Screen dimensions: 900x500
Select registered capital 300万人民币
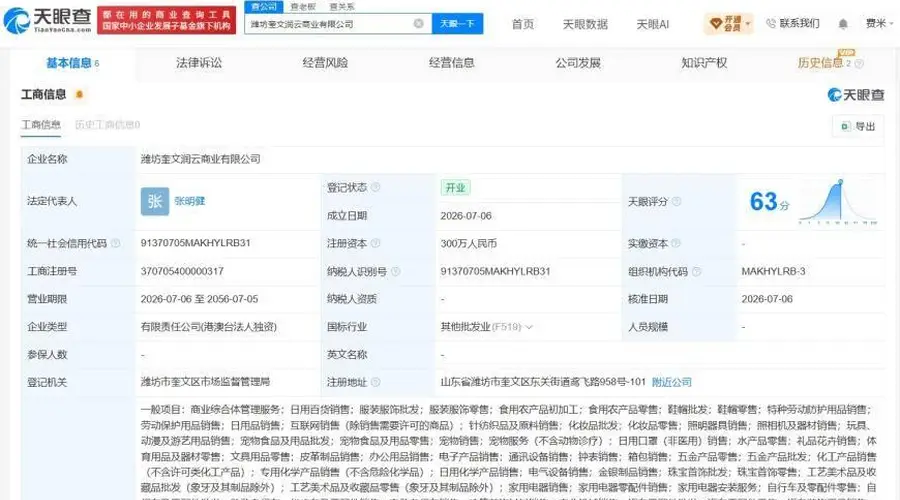(468, 243)
